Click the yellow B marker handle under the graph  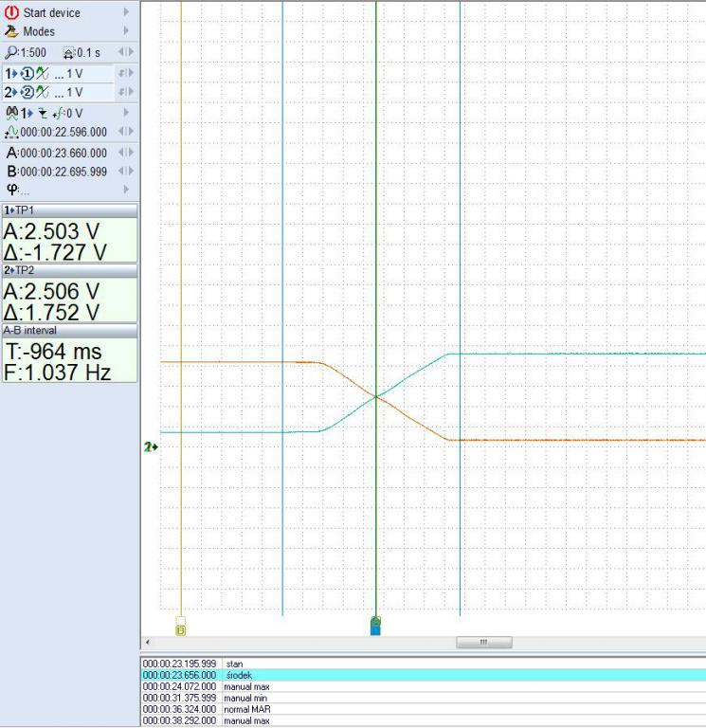pyautogui.click(x=181, y=626)
